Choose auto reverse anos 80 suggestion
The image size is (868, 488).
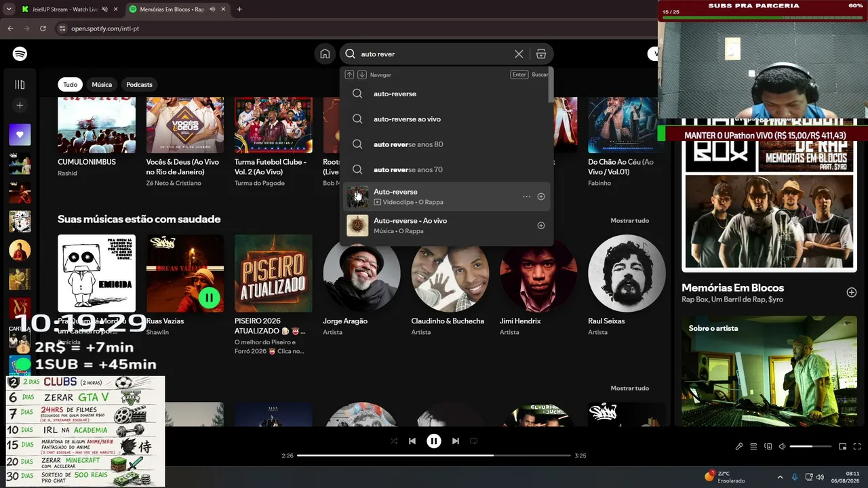(x=446, y=144)
